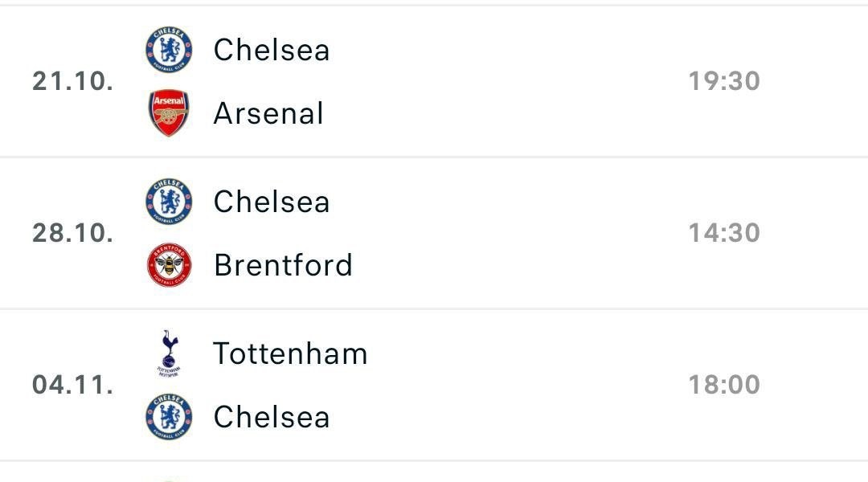Click Chelsea crest in the 21.10. fixture

[169, 49]
